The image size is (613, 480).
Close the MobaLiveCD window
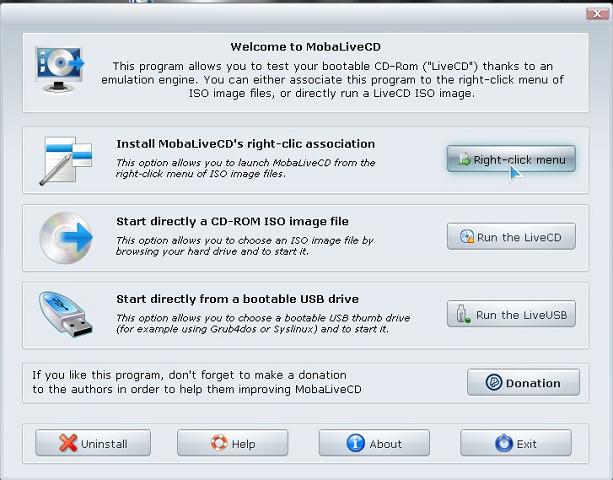tap(597, 14)
